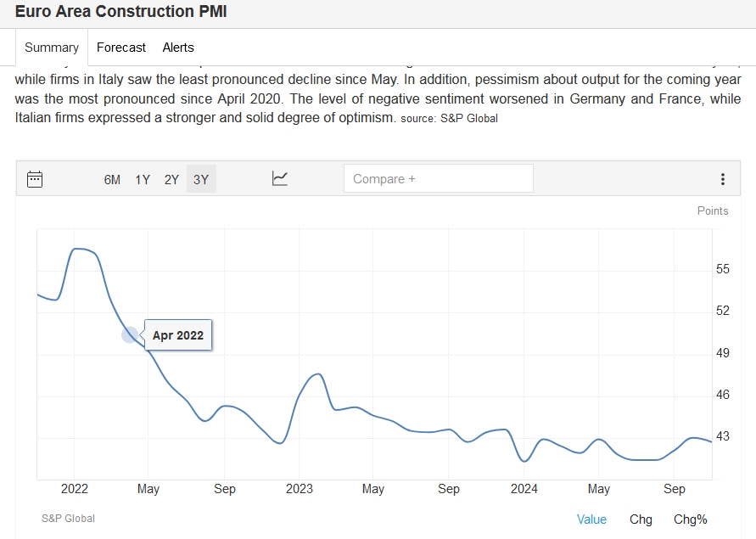Open the Alerts tab
The height and width of the screenshot is (539, 756).
tap(178, 48)
